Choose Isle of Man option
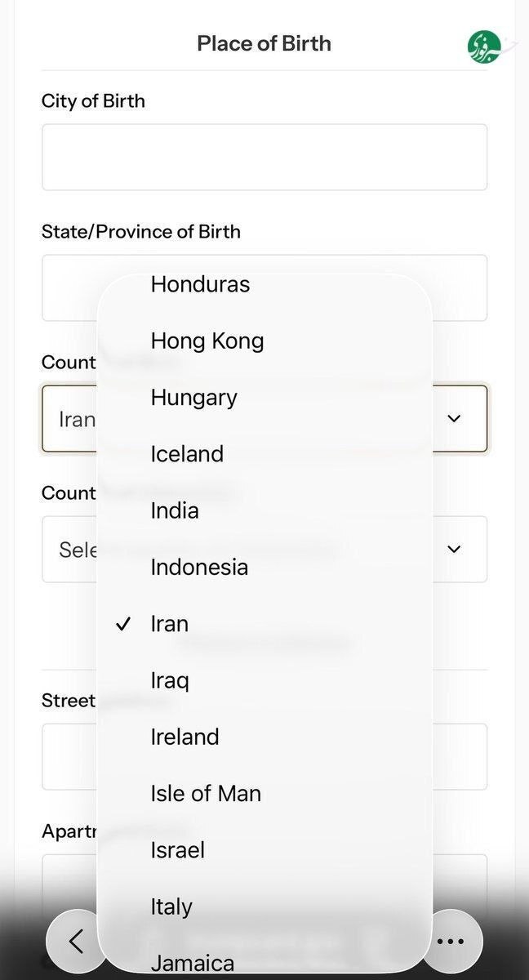 coord(206,793)
